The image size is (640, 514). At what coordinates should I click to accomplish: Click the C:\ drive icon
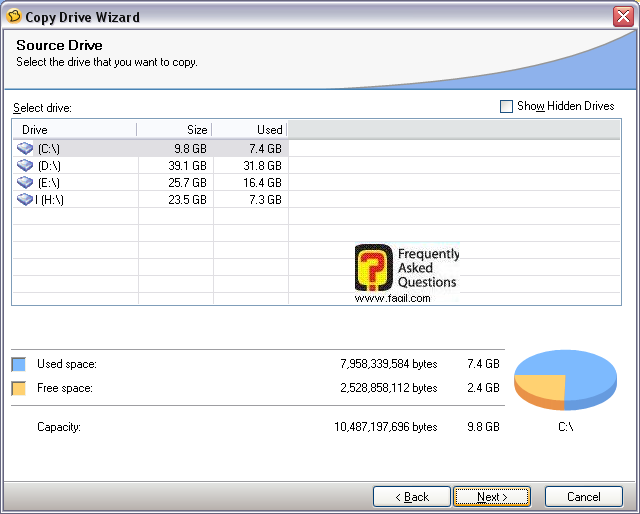click(x=25, y=148)
